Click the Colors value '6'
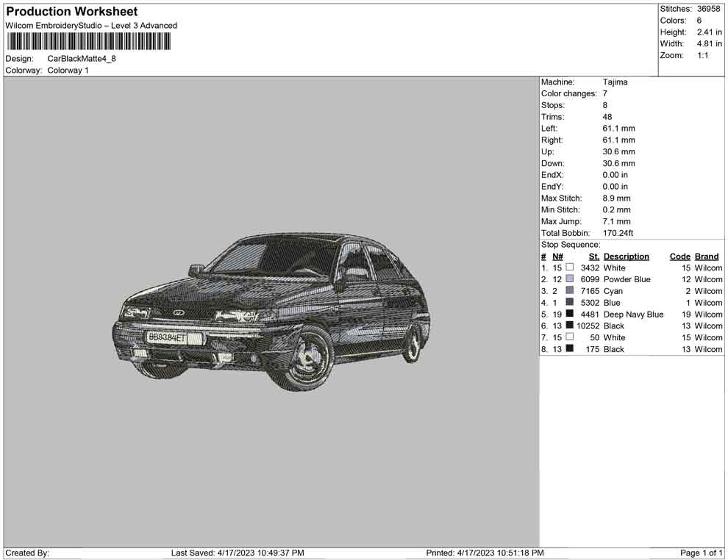Image resolution: width=728 pixels, height=560 pixels. pyautogui.click(x=699, y=21)
